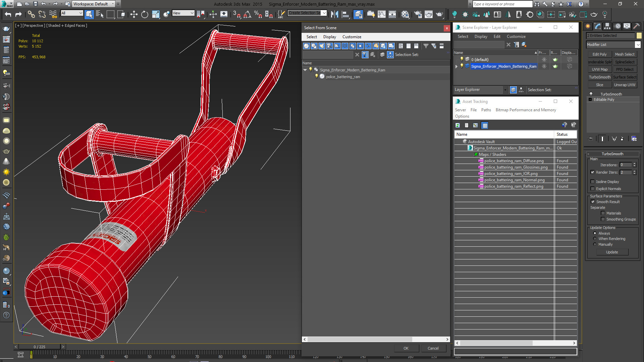644x362 pixels.
Task: Open the Hierarchy command panel tab
Action: coord(607,26)
